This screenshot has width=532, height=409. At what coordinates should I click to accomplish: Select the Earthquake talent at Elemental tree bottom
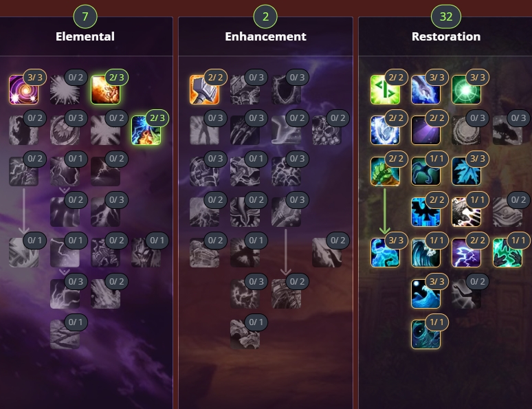pyautogui.click(x=65, y=334)
